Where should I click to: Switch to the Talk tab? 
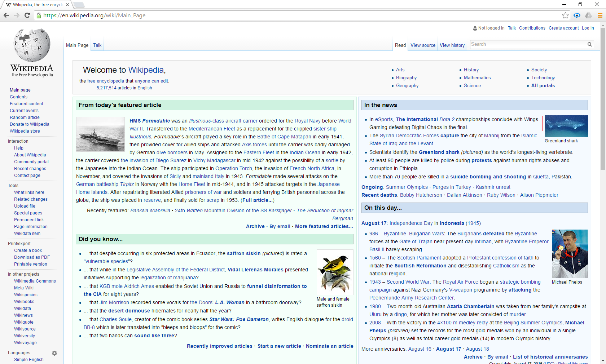pyautogui.click(x=97, y=45)
